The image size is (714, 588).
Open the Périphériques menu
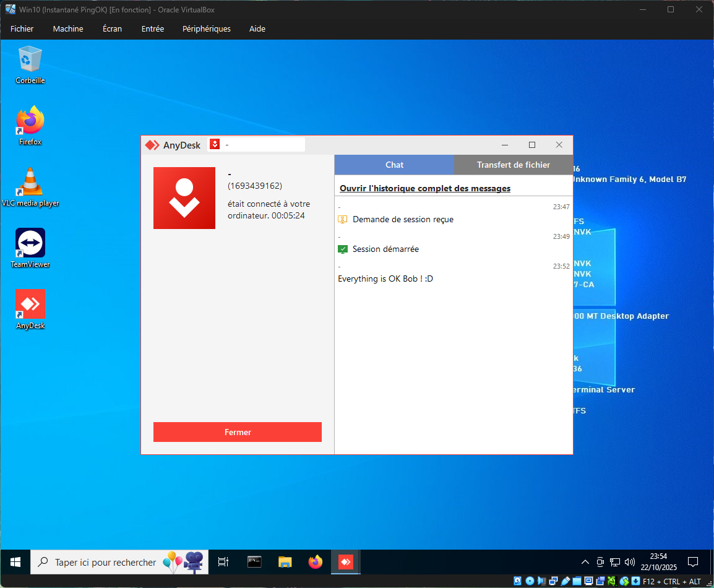pos(206,28)
